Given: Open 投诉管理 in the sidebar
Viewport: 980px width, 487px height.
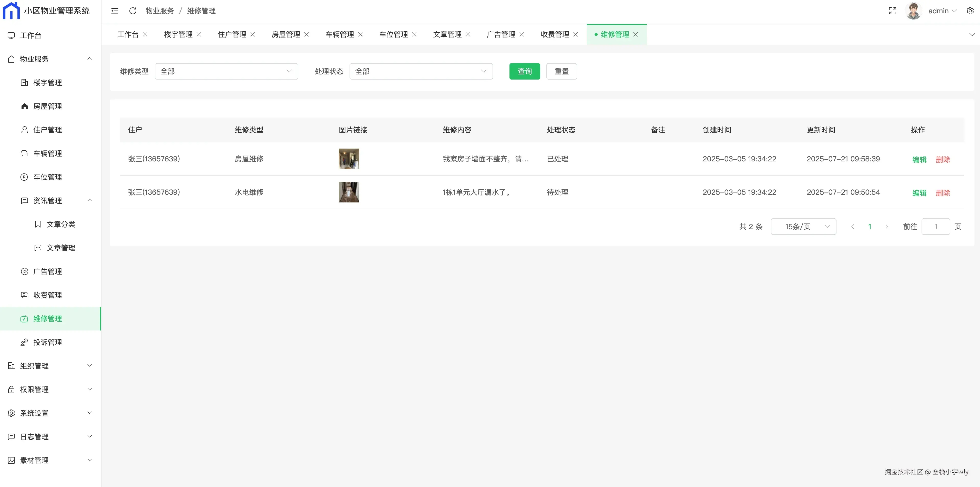Looking at the screenshot, I should [x=47, y=342].
